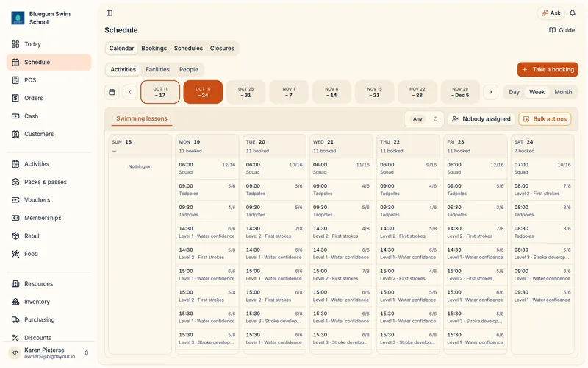The height and width of the screenshot is (368, 588).
Task: Click the SAT 24 day header
Action: [542, 146]
